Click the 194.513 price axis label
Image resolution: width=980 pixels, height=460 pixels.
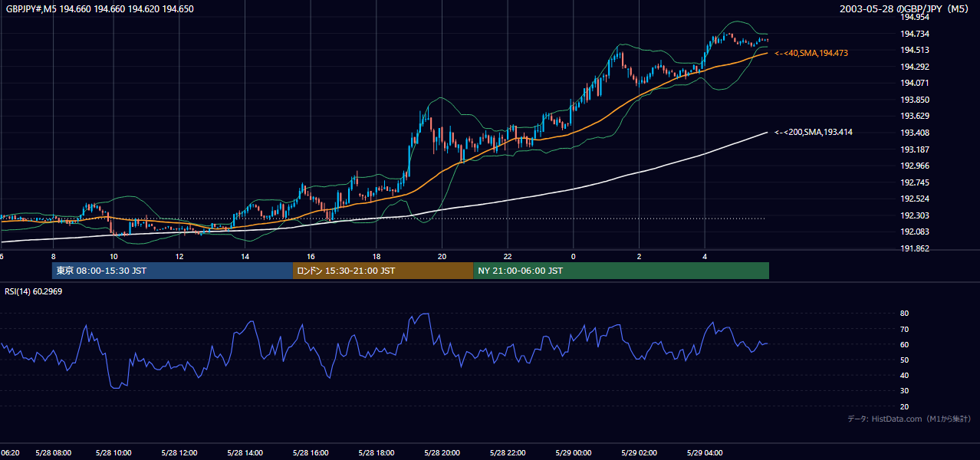tap(915, 50)
